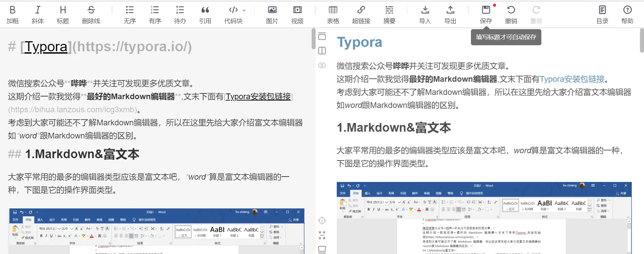Image resolution: width=644 pixels, height=254 pixels.
Task: Select the Word screenshot image in the preview
Action: click(484, 218)
